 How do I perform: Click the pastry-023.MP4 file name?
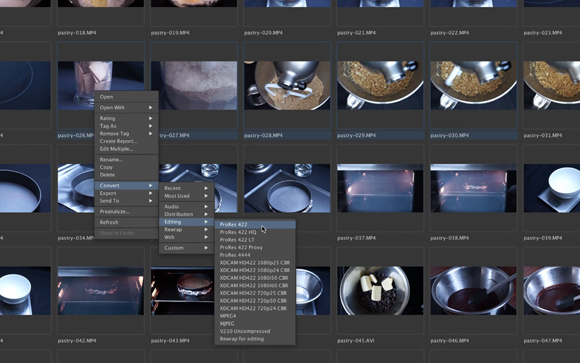point(543,33)
